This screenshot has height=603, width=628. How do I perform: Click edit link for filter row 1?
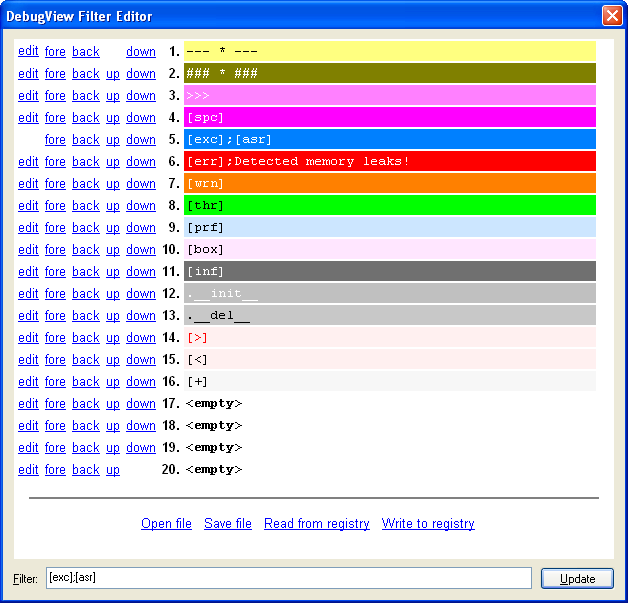click(28, 51)
